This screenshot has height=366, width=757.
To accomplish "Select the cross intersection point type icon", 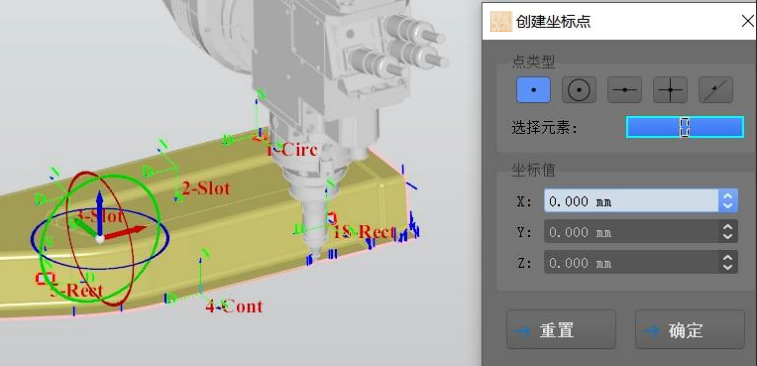I will pos(670,90).
